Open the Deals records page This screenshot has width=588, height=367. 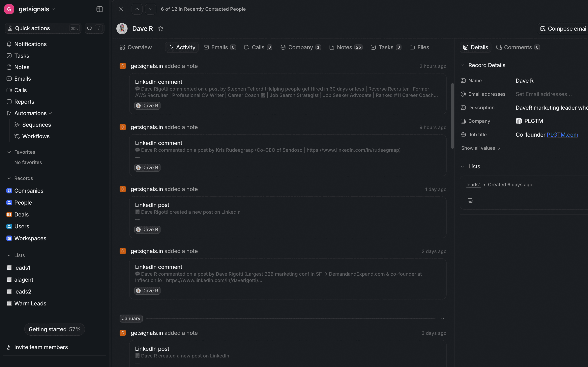(x=21, y=214)
